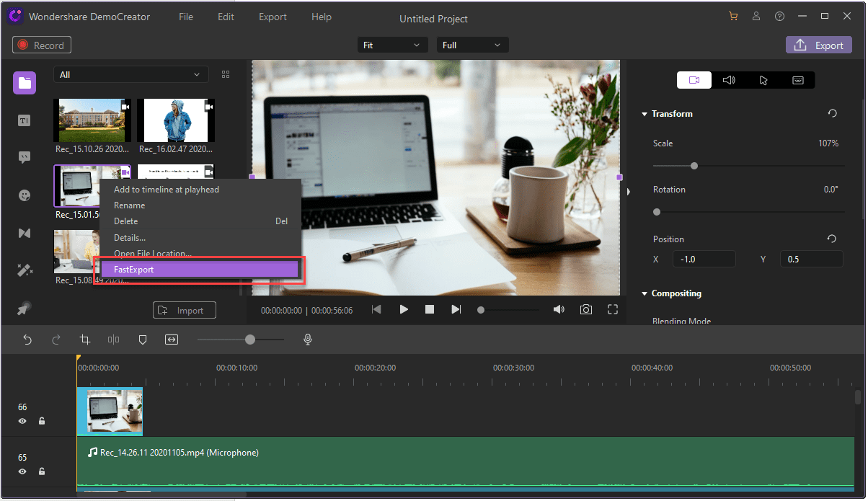Click the Export button
The image size is (868, 501).
pyautogui.click(x=818, y=45)
